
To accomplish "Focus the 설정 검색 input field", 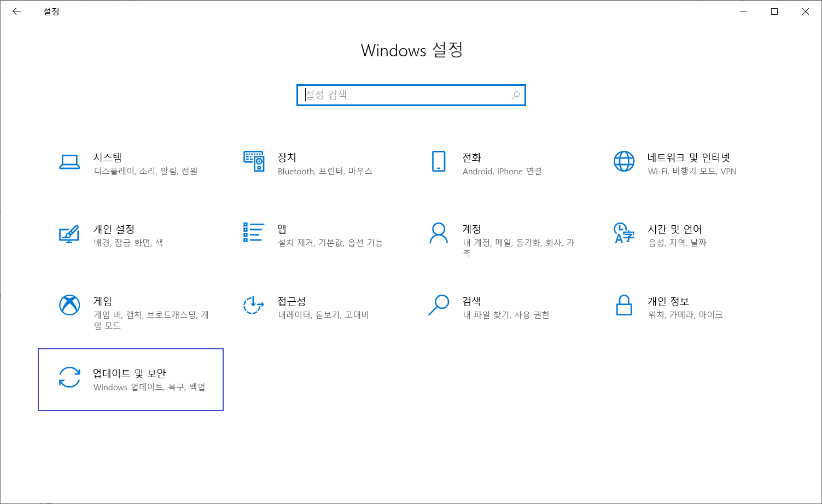I will 411,95.
